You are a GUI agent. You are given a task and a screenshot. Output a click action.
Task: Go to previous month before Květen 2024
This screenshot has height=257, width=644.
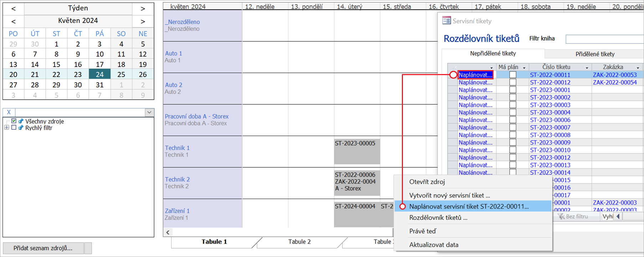click(x=14, y=21)
